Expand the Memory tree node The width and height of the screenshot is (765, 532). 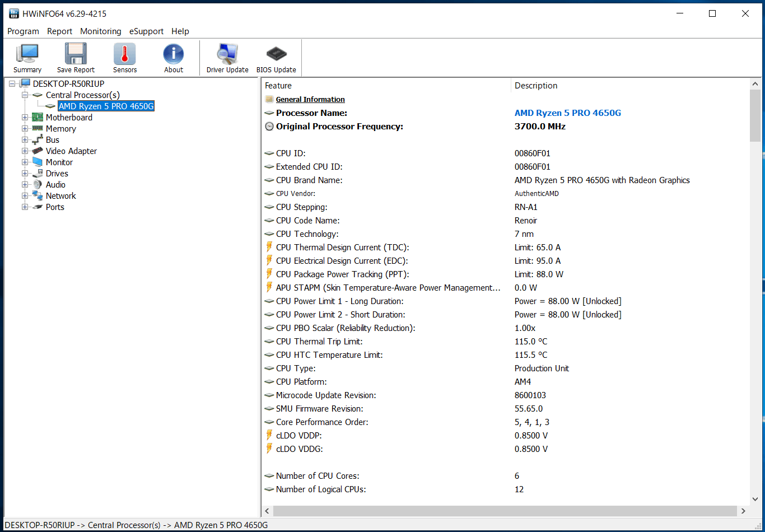25,129
